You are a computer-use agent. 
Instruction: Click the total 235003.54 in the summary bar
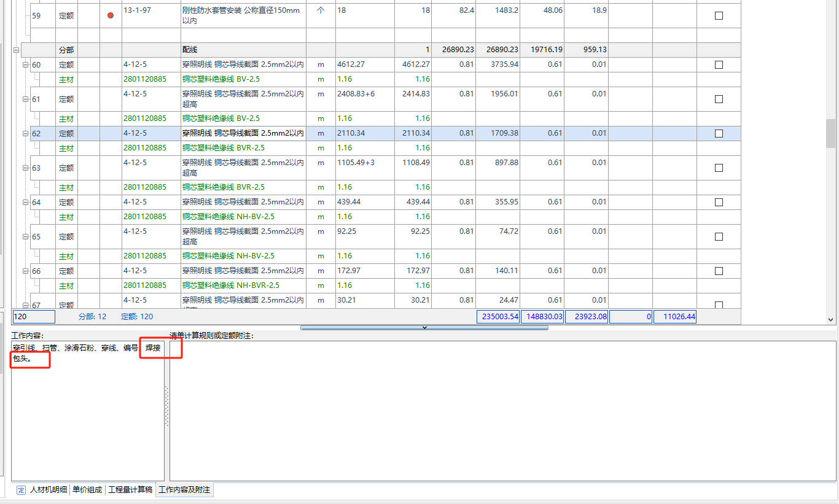click(498, 317)
